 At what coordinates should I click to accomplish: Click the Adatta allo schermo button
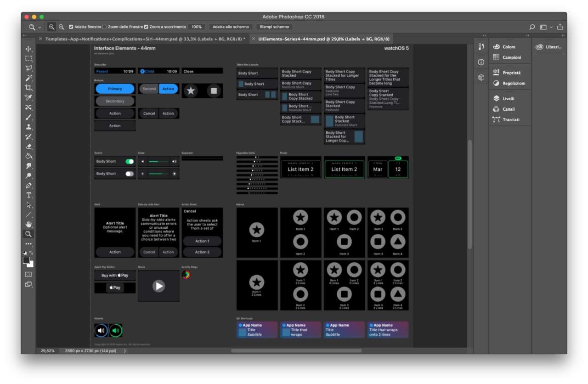point(231,27)
